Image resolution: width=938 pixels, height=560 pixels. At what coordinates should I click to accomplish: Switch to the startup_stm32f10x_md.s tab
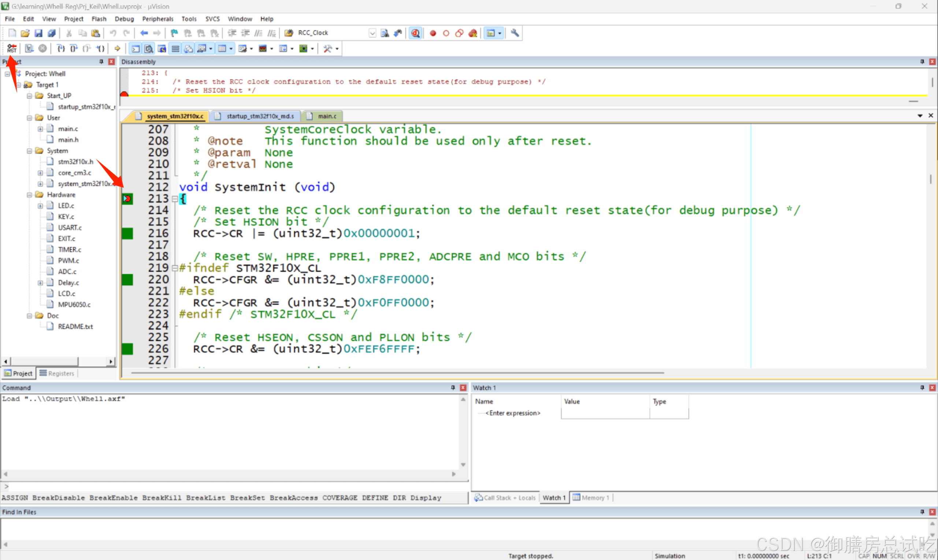[x=255, y=116]
